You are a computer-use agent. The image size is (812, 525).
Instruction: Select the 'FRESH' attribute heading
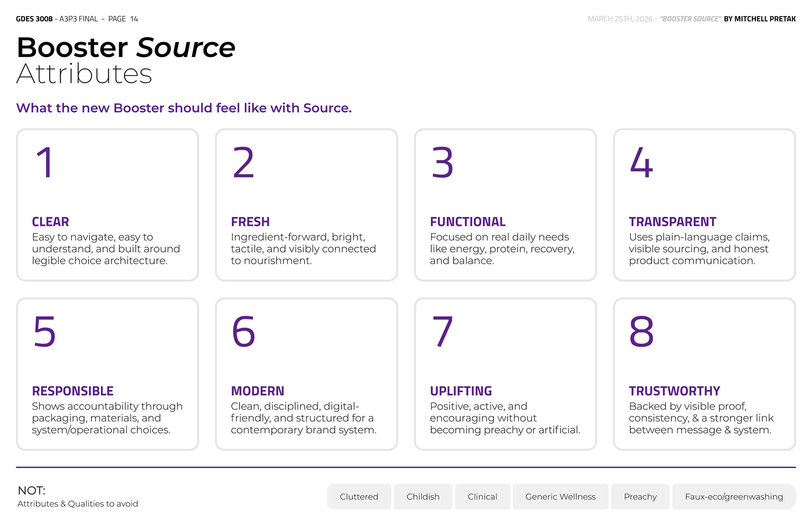250,221
